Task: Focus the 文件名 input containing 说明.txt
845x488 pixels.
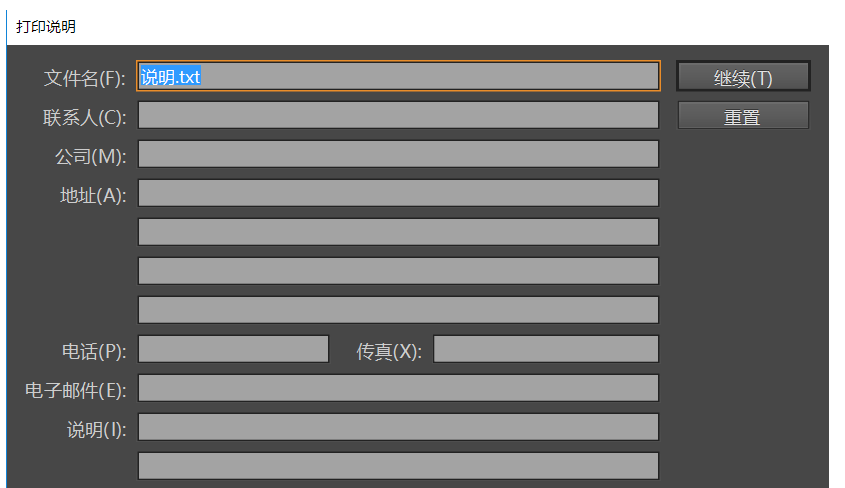Action: [x=398, y=77]
